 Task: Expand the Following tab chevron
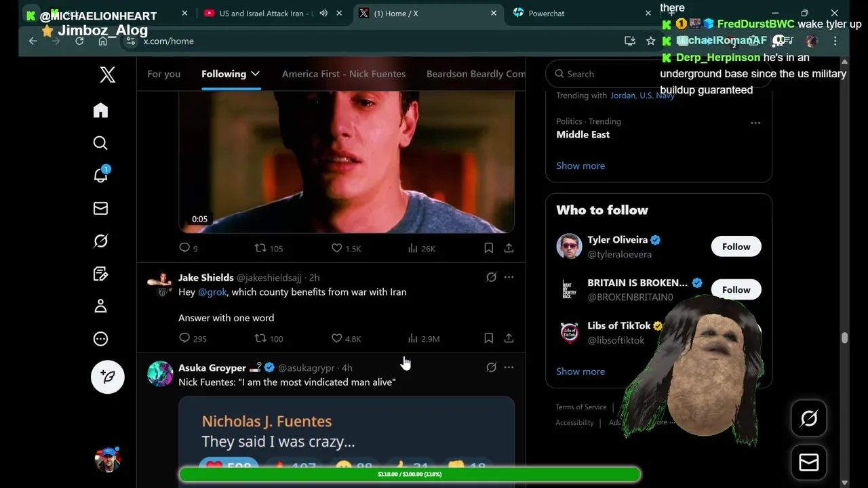pos(255,74)
